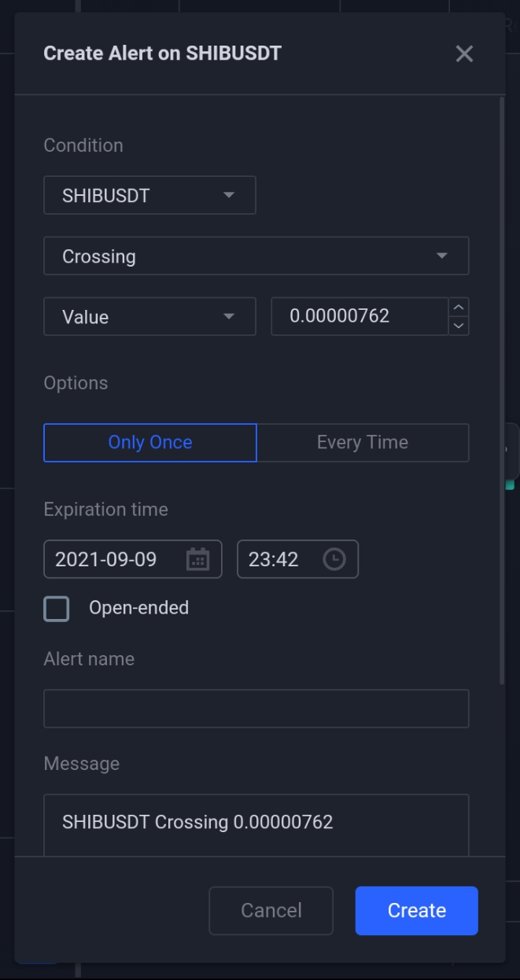Open the calendar date picker icon
The height and width of the screenshot is (980, 520).
tap(197, 559)
